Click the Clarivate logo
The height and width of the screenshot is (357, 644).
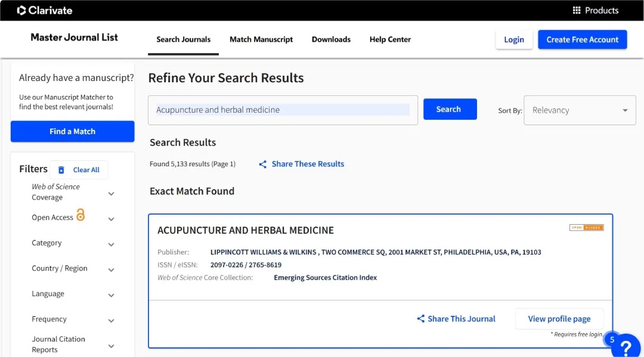[x=45, y=10]
